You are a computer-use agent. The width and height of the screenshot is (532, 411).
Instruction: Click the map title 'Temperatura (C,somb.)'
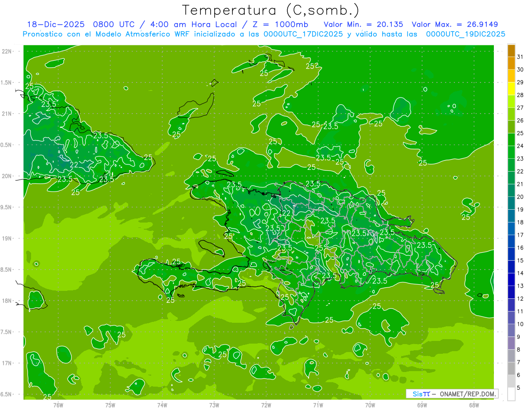270,10
